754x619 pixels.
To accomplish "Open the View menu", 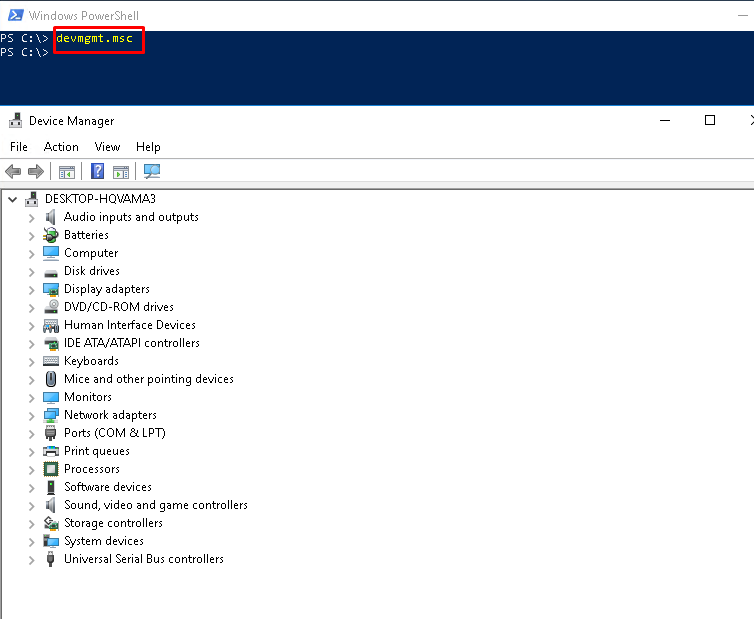I will click(107, 147).
